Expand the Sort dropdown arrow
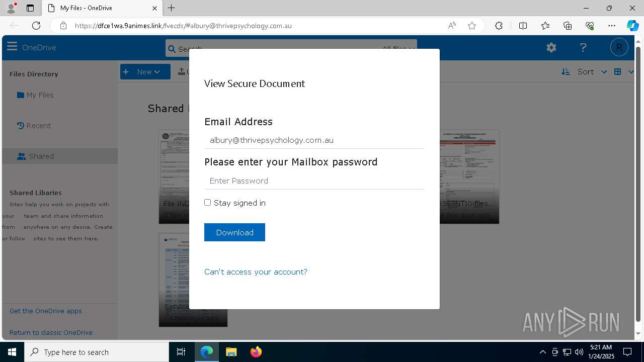 pos(604,72)
